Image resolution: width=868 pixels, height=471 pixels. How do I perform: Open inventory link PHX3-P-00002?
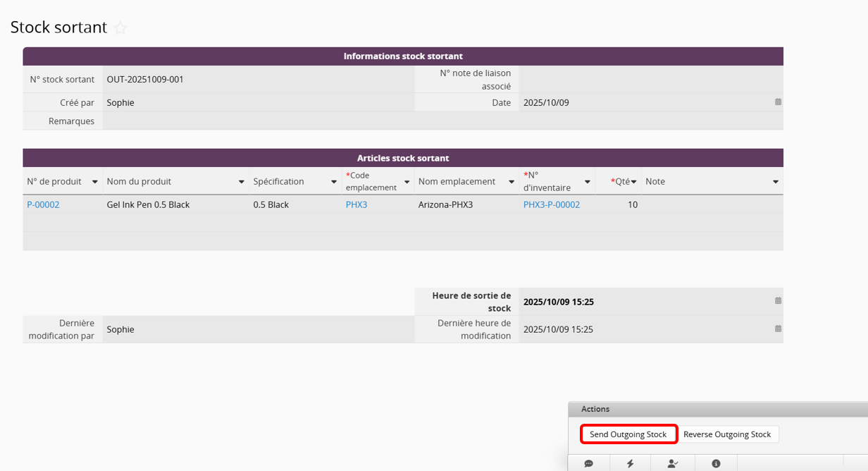[551, 204]
